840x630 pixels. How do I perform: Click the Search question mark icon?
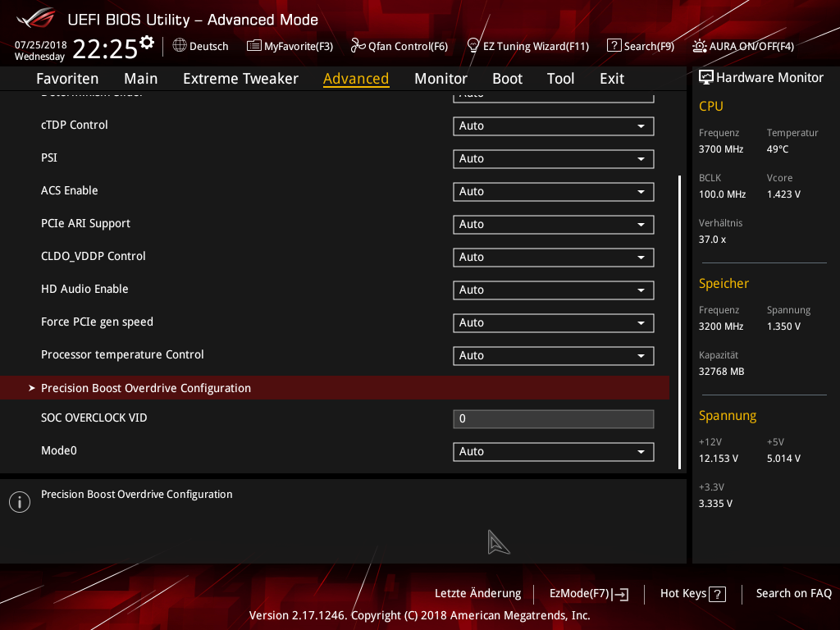point(614,46)
